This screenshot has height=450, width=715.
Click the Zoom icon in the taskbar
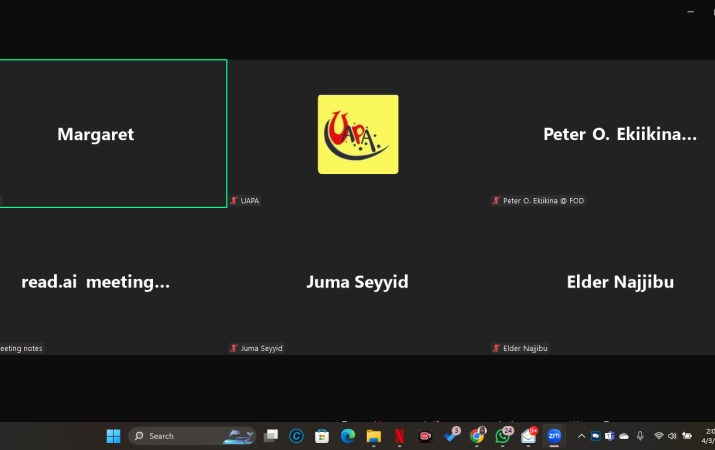pos(554,436)
